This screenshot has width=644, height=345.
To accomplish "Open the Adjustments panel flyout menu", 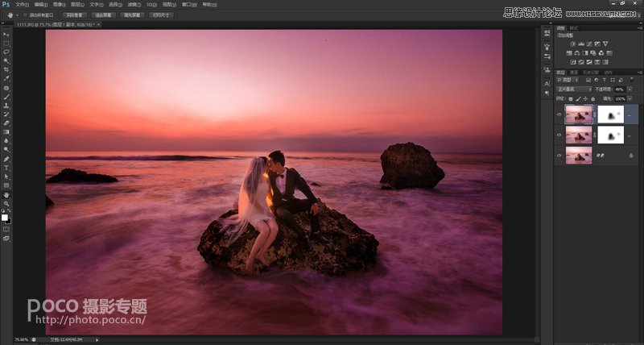I will 640,28.
